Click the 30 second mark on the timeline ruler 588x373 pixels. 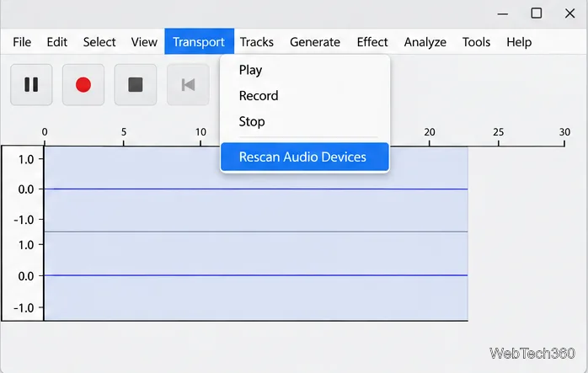[x=564, y=132]
